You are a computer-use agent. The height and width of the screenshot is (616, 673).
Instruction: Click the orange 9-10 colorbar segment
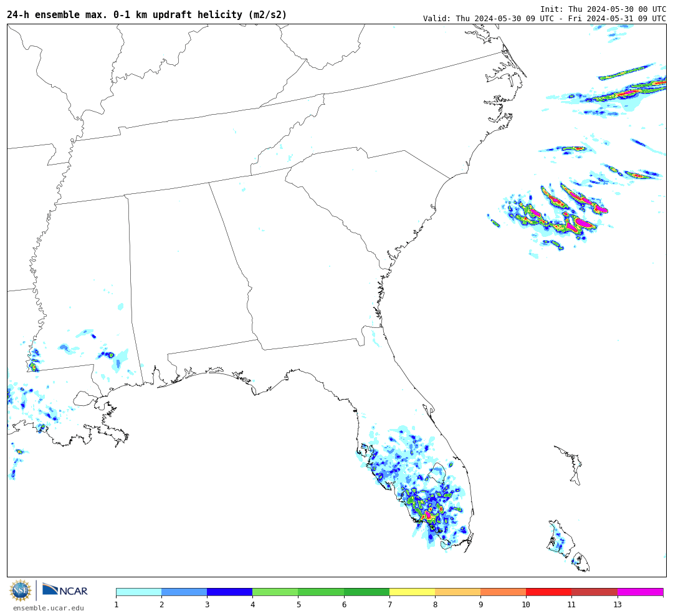pos(503,592)
